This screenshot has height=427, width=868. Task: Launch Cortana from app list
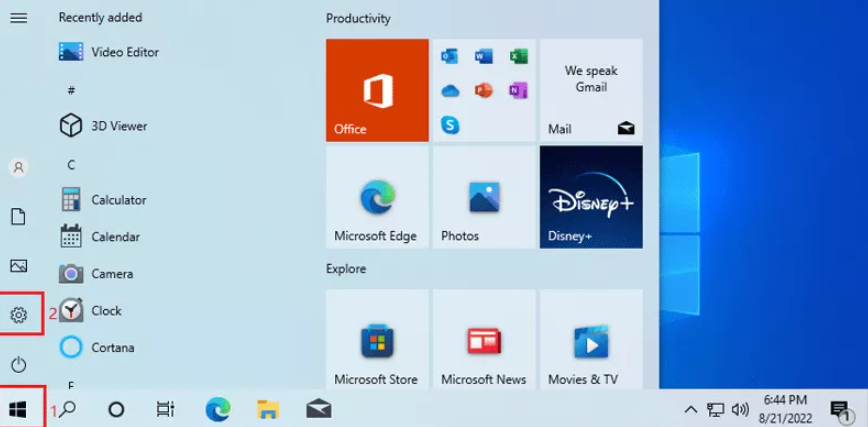(97, 348)
